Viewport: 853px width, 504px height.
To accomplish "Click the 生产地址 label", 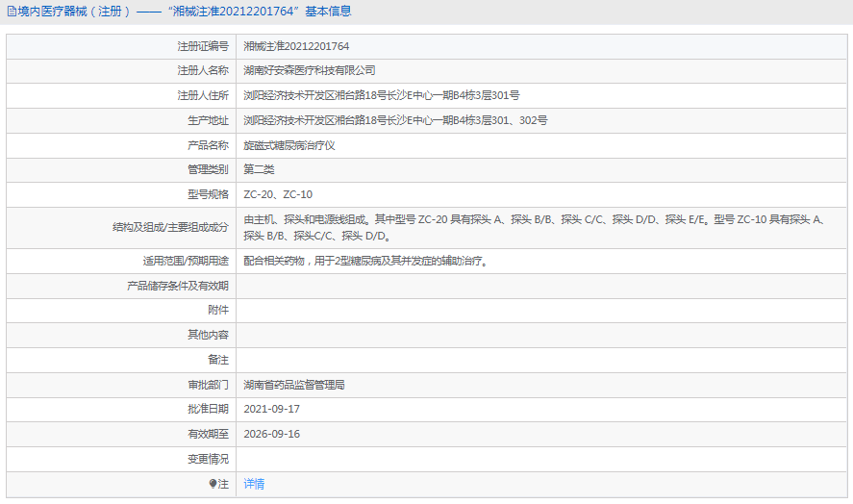I will coord(209,120).
